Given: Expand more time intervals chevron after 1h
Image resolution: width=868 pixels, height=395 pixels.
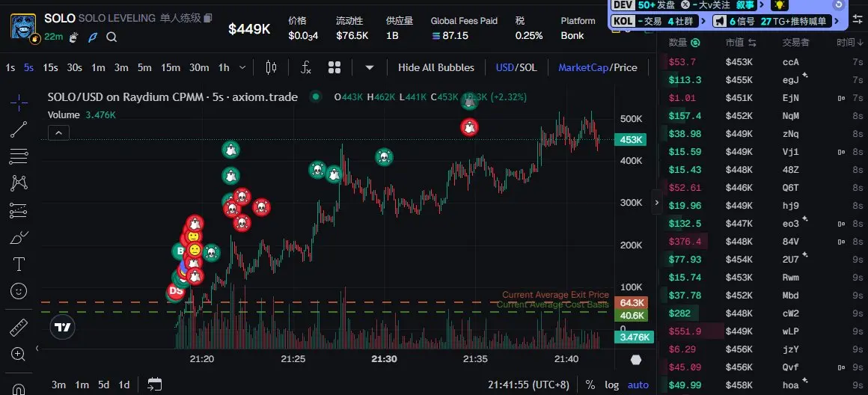Looking at the screenshot, I should click(242, 67).
